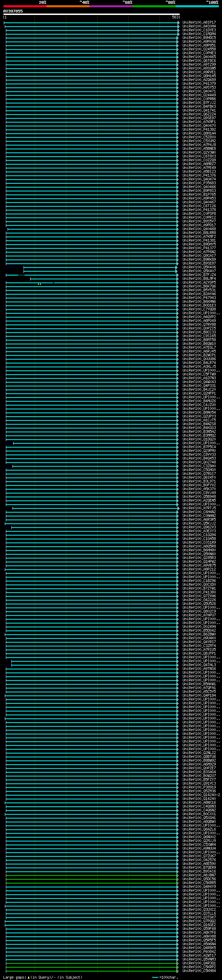The image size is (222, 980).
Task: Select the UniRef100_A4QVP2 label
Action: [x=199, y=317]
